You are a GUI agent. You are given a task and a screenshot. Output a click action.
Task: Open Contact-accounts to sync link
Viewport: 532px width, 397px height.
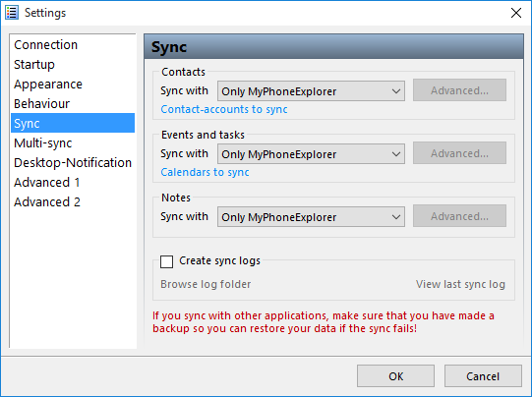point(224,109)
